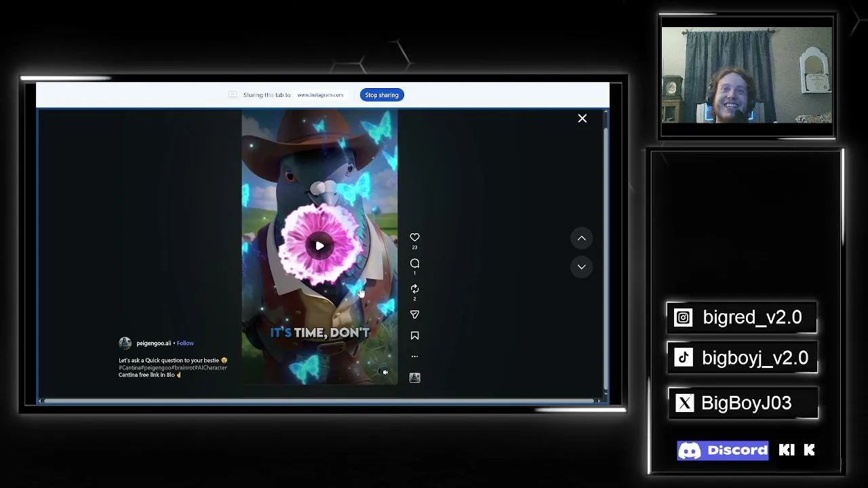This screenshot has height=488, width=868.
Task: Follow the peigengoo.aii account
Action: coord(185,343)
